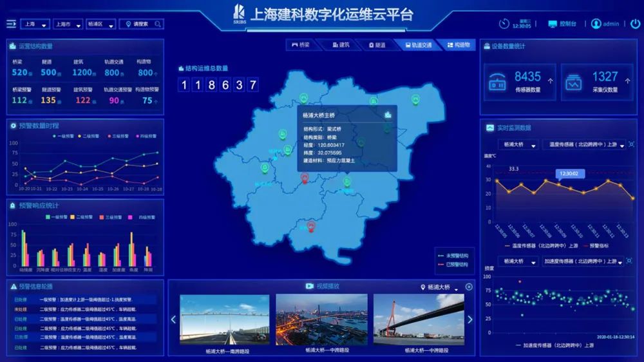Click the fullscreen icon beside 加速度传感器 dropdown
Viewport: 644px width, 362px height.
click(x=631, y=262)
